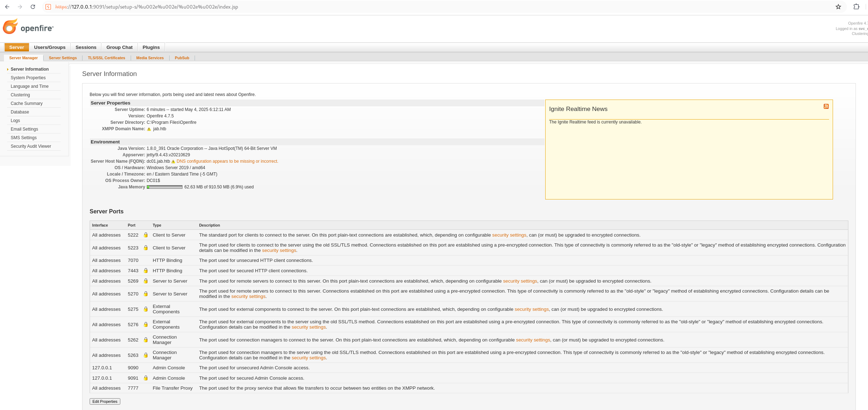This screenshot has width=868, height=410.
Task: Click the browser back arrow
Action: click(7, 7)
